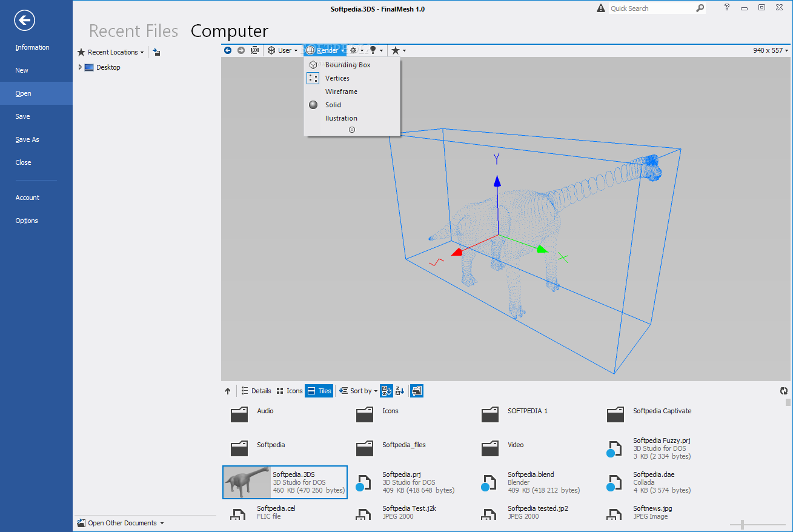Toggle the folder preview pane button

pyautogui.click(x=417, y=391)
